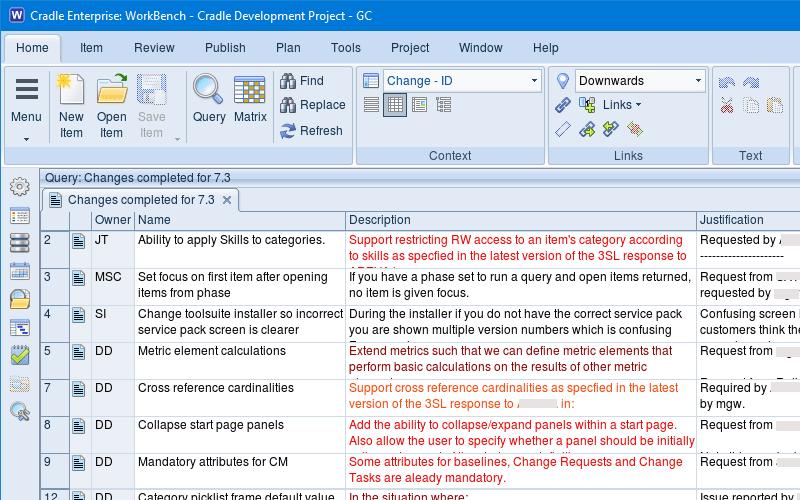The image size is (800, 500).
Task: Expand the Links dropdown arrow
Action: click(638, 105)
